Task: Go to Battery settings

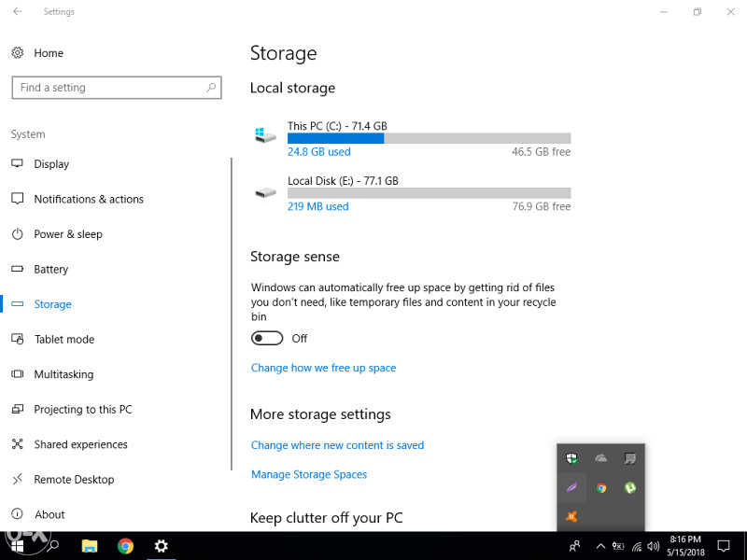Action: point(51,269)
